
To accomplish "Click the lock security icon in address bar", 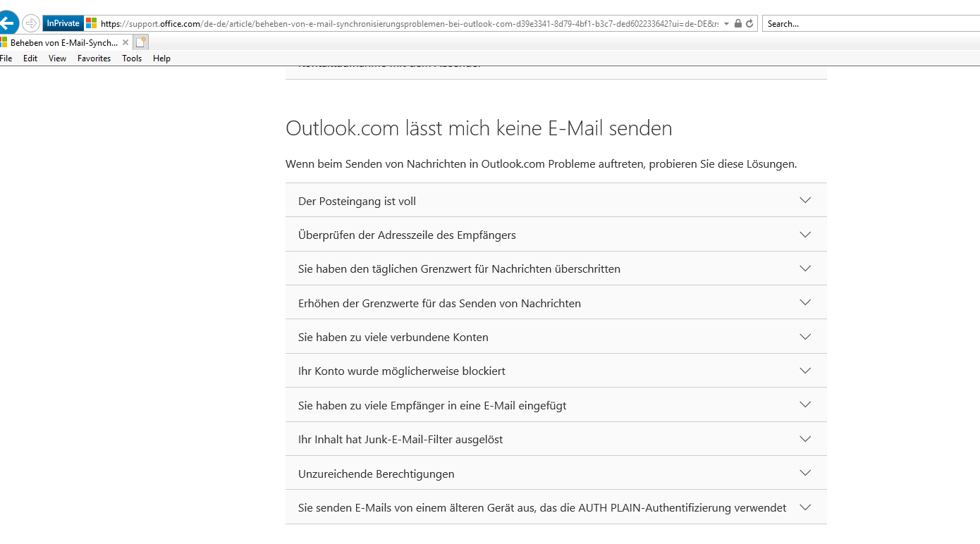I will [737, 23].
